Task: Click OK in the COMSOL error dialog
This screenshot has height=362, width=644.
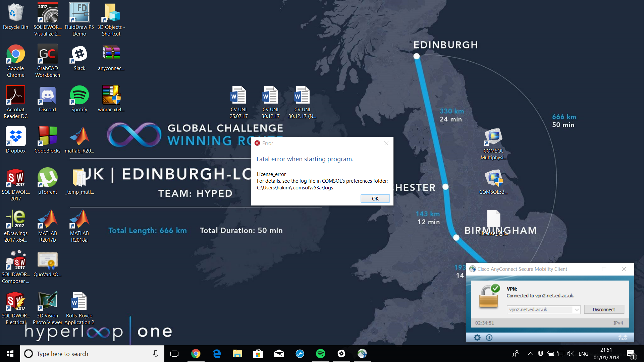Action: coord(375,198)
